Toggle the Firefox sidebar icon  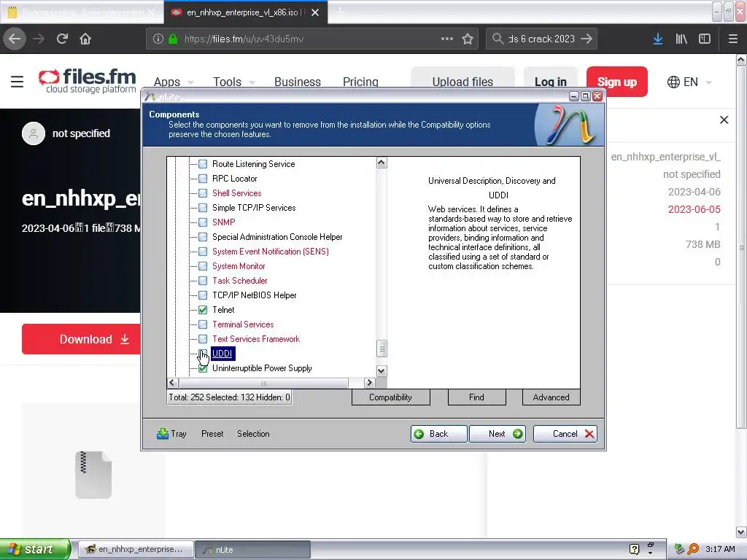705,39
